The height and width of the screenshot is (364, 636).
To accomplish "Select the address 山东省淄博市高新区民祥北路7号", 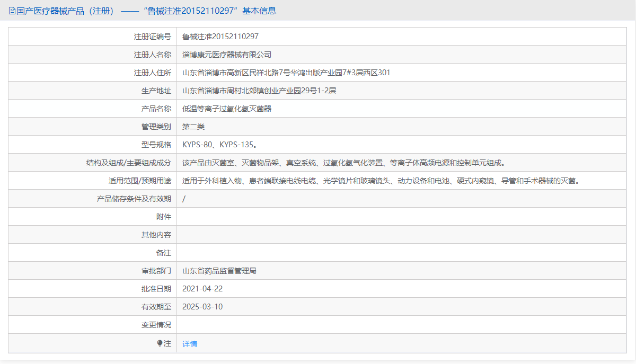I will click(236, 73).
